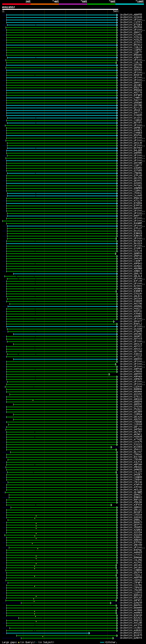The width and height of the screenshot is (146, 644).
Task: Click the UniRef100_P15125 entry
Action: [x=131, y=40]
